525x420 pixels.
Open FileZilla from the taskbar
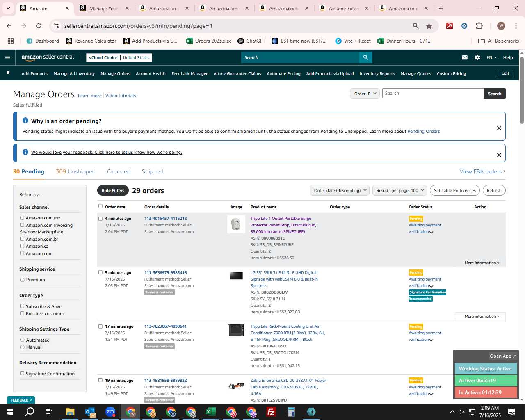tap(271, 412)
